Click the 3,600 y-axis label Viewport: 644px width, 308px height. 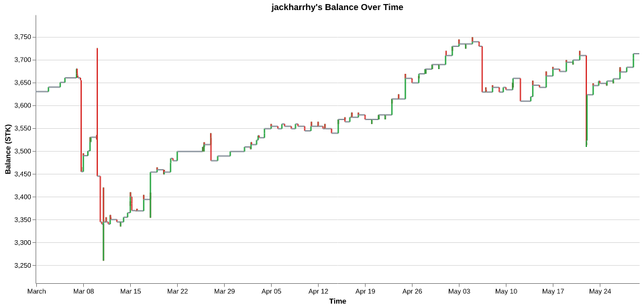[x=23, y=105]
